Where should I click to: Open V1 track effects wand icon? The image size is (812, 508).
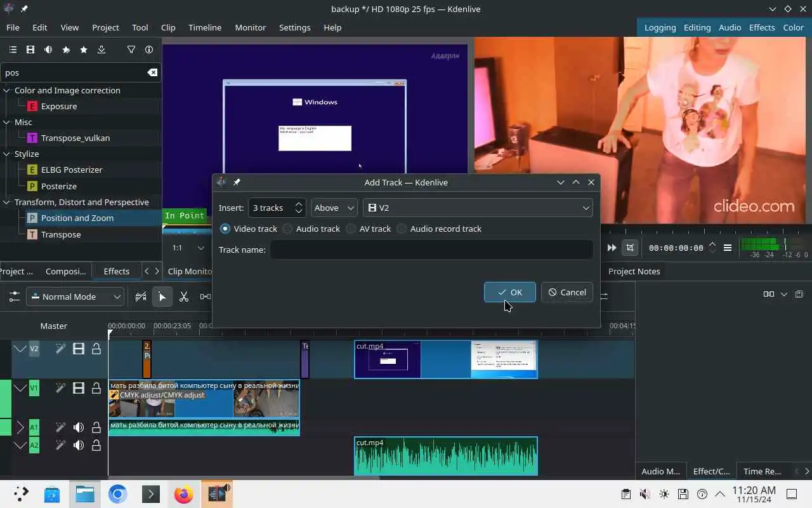[x=60, y=388]
